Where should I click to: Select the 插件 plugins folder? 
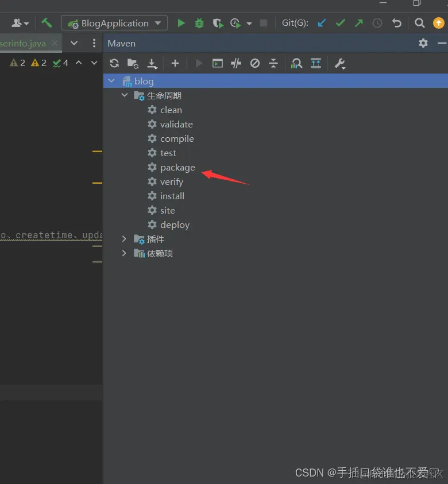[x=149, y=239]
